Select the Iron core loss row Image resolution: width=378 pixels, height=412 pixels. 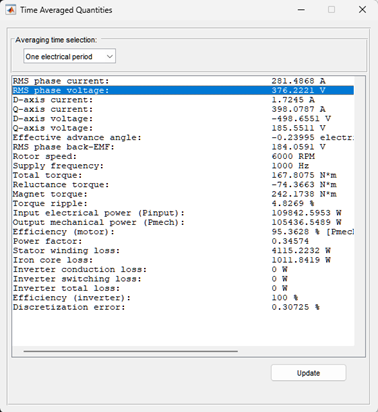point(183,260)
